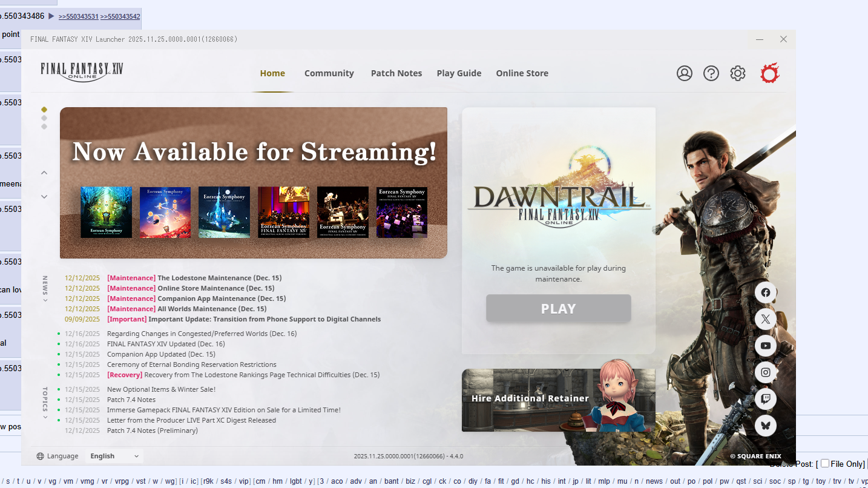The image size is (868, 488).
Task: Click the launcher version text in footer
Action: 409,456
